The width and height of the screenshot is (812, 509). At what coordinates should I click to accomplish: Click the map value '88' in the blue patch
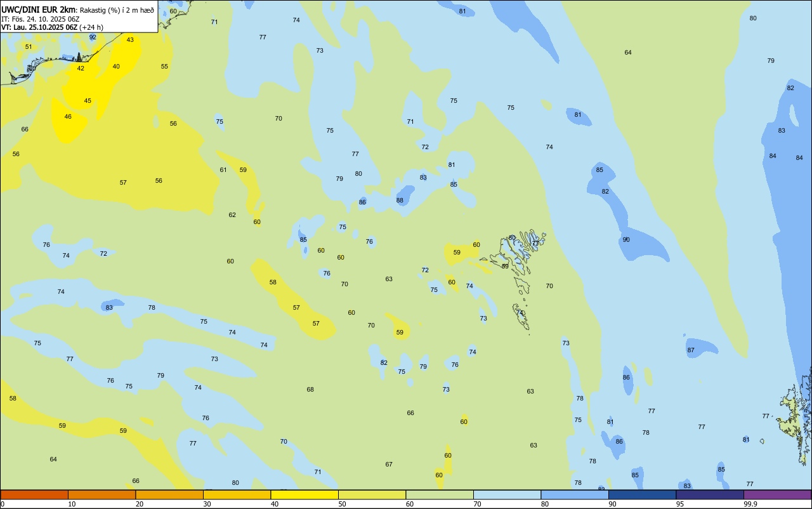tap(400, 201)
